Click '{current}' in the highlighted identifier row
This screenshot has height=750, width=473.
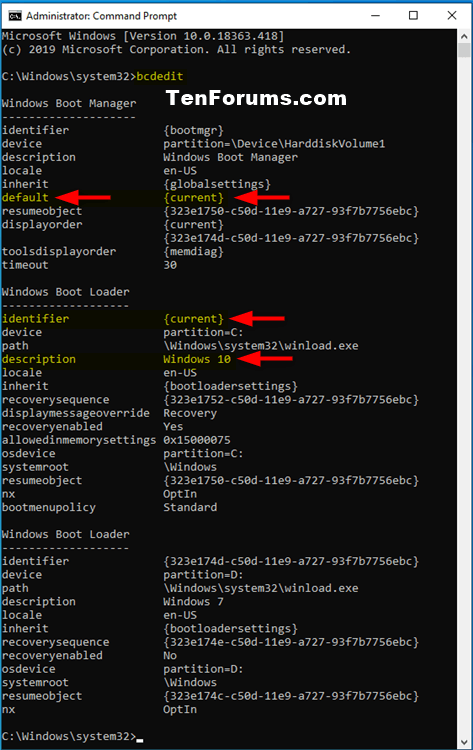193,319
